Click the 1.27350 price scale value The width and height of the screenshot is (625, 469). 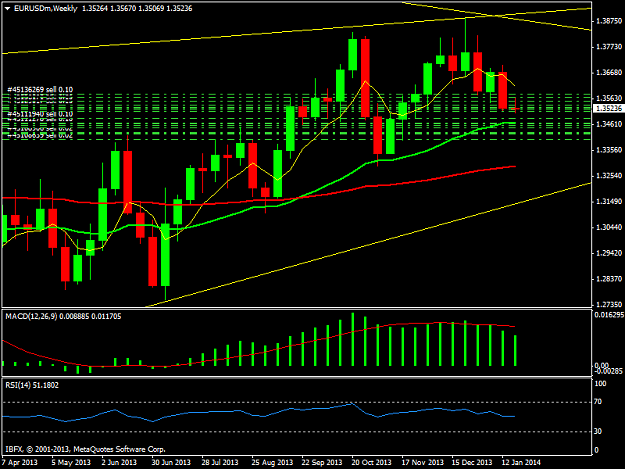coord(609,304)
